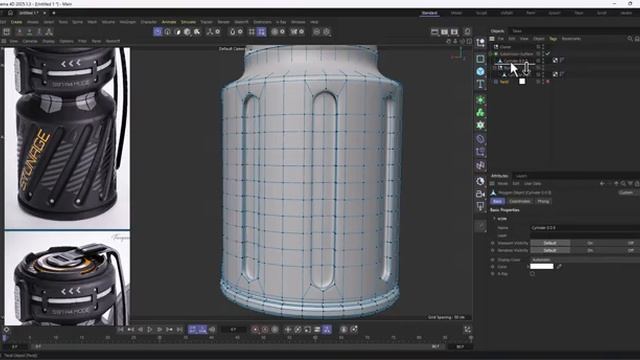Click the Name field containing Cylinder
The height and width of the screenshot is (360, 640).
click(x=585, y=228)
